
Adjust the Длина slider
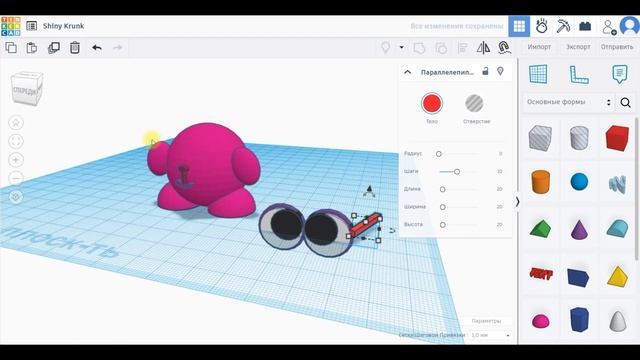tap(442, 189)
